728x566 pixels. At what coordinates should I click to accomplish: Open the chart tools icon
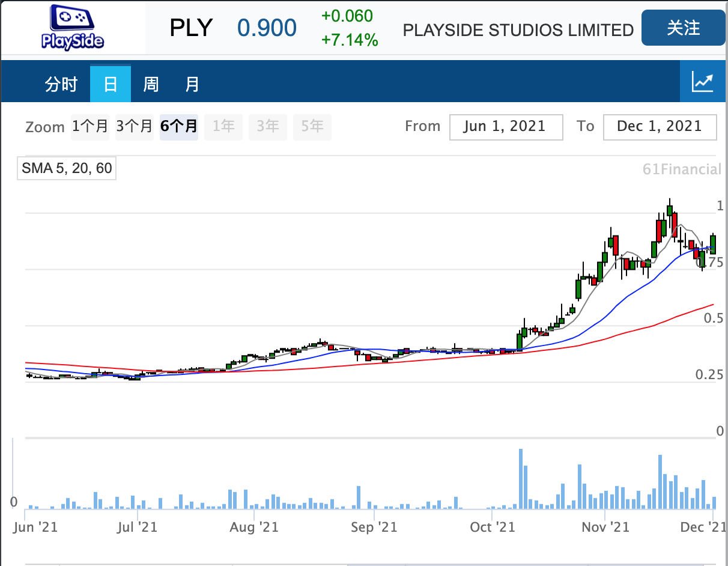(703, 82)
